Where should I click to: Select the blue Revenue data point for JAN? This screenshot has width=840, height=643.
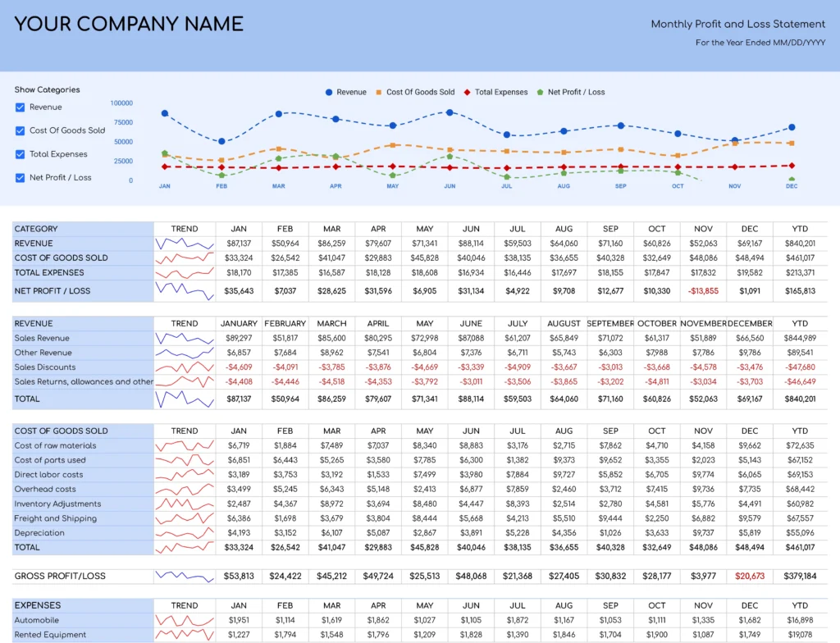tap(165, 113)
